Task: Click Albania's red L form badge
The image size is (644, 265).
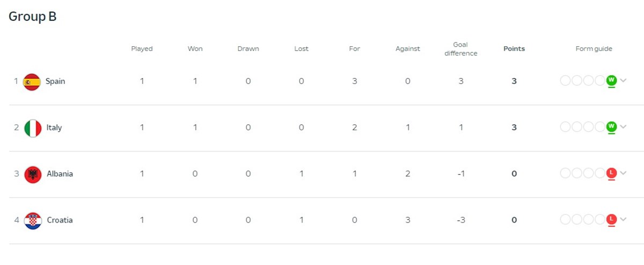Action: tap(611, 173)
